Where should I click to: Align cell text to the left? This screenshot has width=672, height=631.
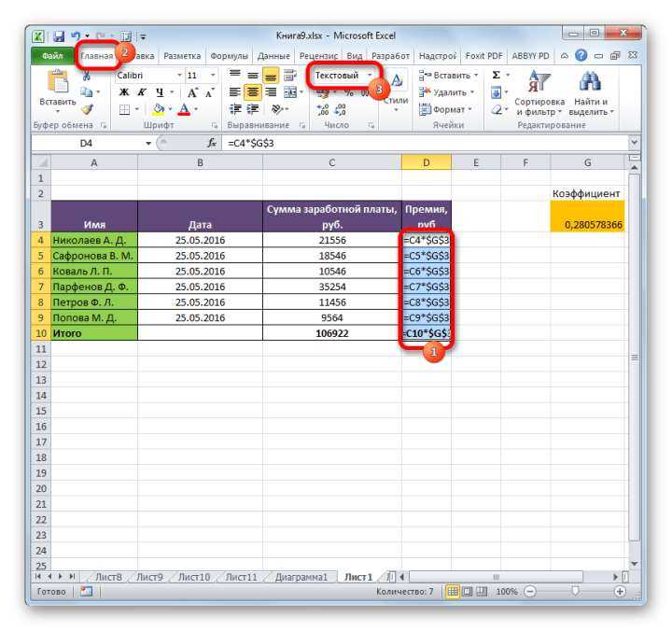[x=234, y=92]
